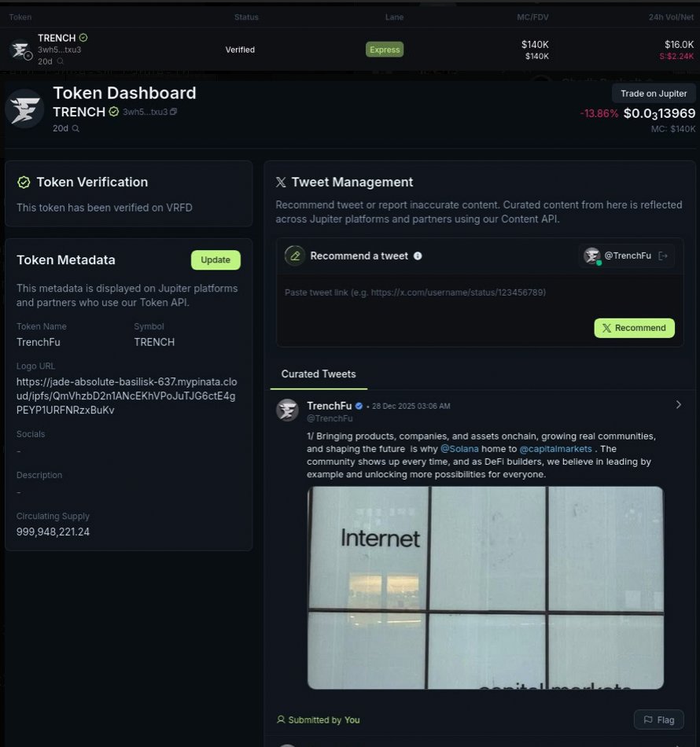The width and height of the screenshot is (700, 747).
Task: Click the Express lane badge
Action: 385,50
